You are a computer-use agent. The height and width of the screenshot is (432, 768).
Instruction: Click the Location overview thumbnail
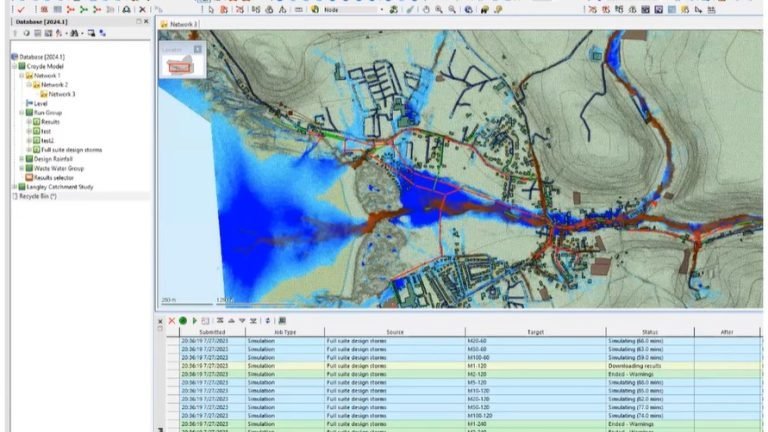[x=180, y=66]
